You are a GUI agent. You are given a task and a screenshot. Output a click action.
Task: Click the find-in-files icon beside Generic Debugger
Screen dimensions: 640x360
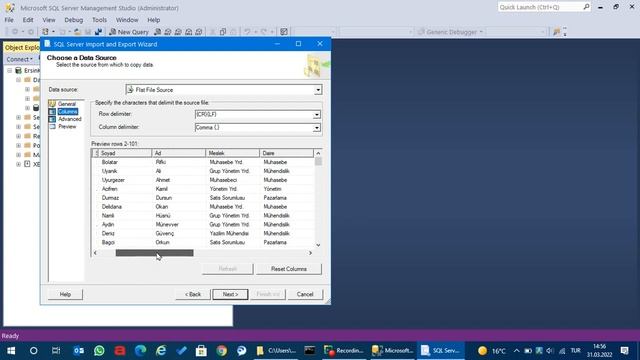click(x=556, y=32)
